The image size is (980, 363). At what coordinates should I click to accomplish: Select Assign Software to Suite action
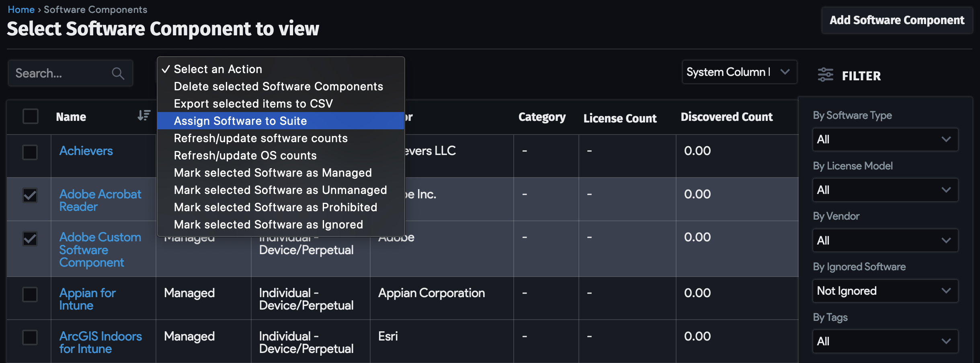tap(240, 120)
